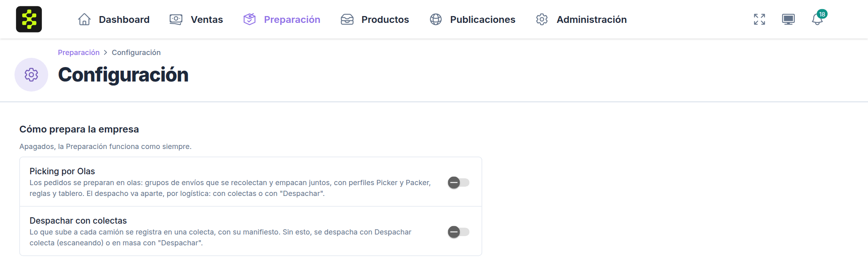Click the Configuración breadcrumb text

point(136,53)
